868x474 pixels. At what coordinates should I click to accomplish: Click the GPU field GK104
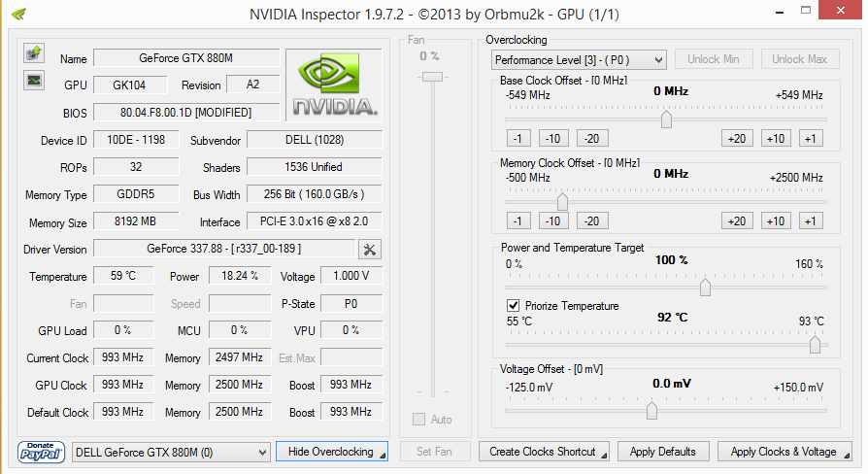130,85
